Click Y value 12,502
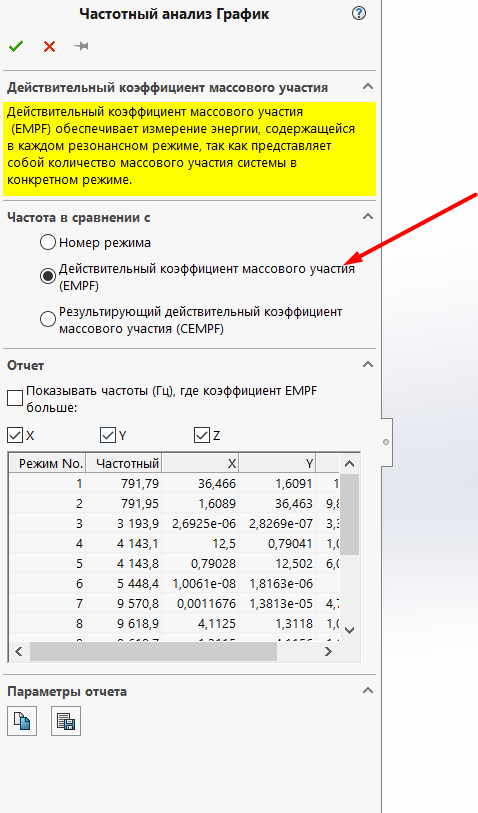 pos(277,564)
